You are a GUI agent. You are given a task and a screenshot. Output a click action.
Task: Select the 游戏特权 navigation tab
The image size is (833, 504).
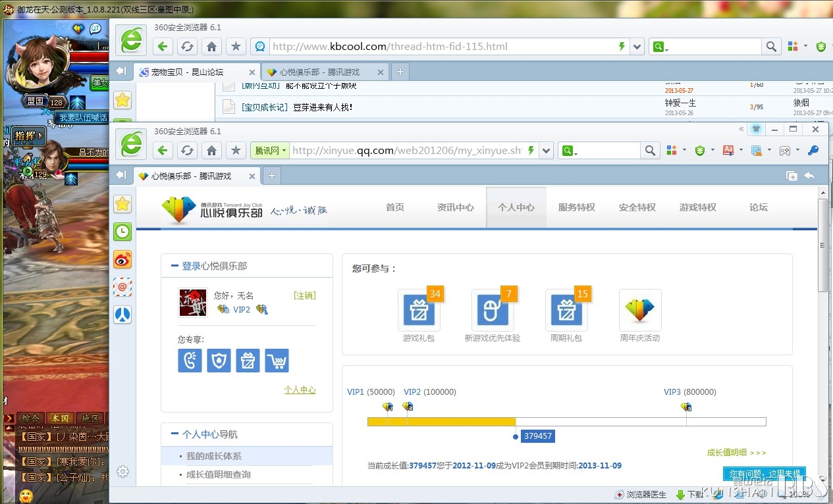tap(698, 207)
